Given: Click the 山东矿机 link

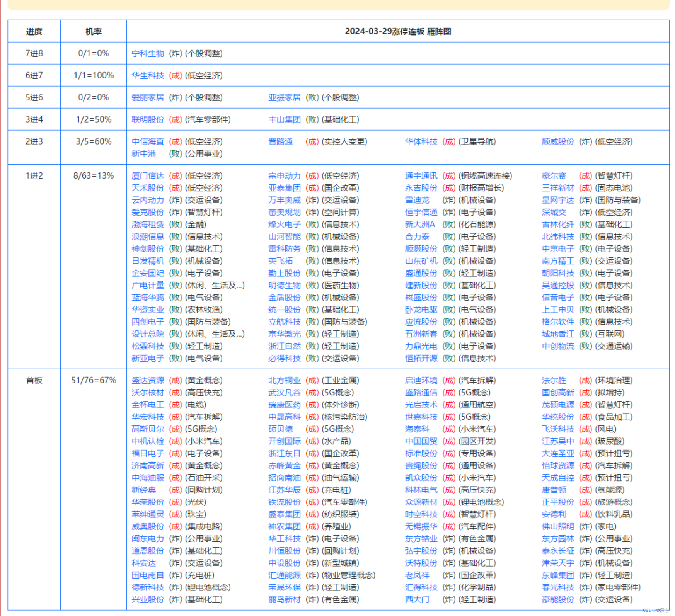Looking at the screenshot, I should click(421, 261).
